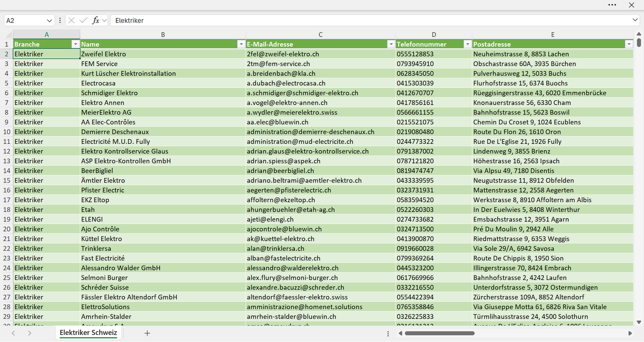Select BeerBigliel cell
644x342 pixels.
(x=163, y=171)
